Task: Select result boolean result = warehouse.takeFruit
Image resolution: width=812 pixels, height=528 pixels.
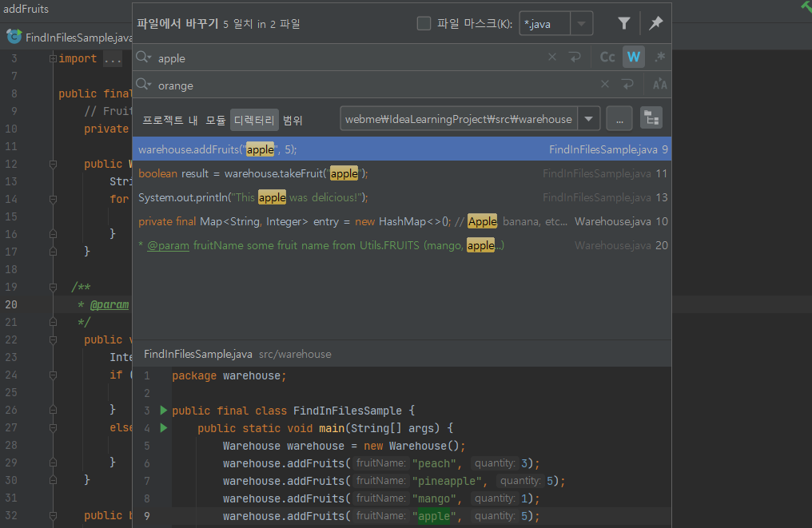Action: (402, 173)
